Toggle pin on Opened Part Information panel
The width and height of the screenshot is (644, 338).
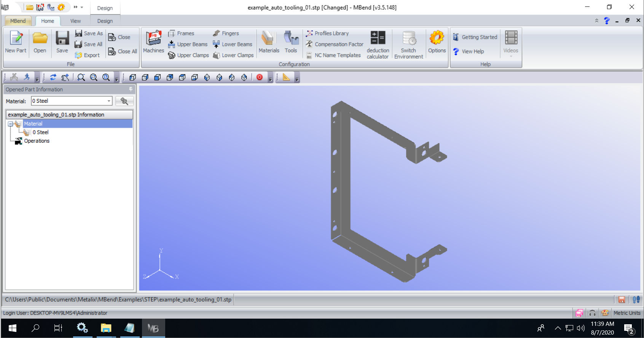pos(131,89)
